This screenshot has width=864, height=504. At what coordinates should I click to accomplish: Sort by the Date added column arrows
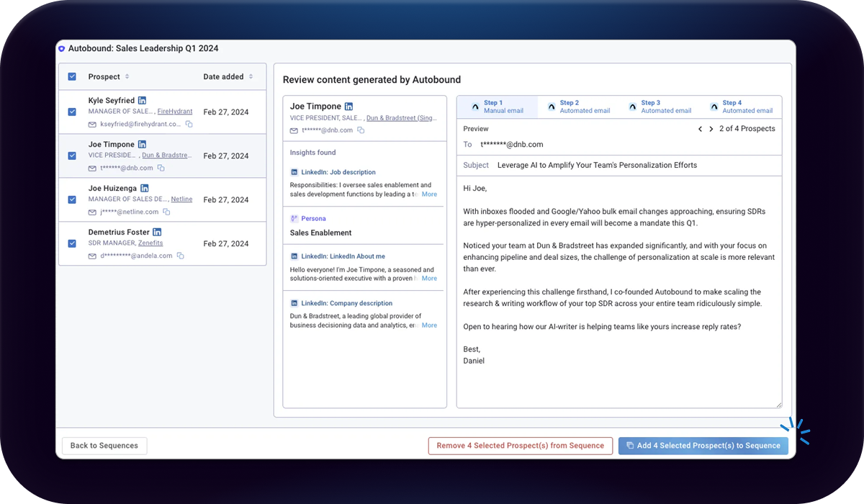251,76
